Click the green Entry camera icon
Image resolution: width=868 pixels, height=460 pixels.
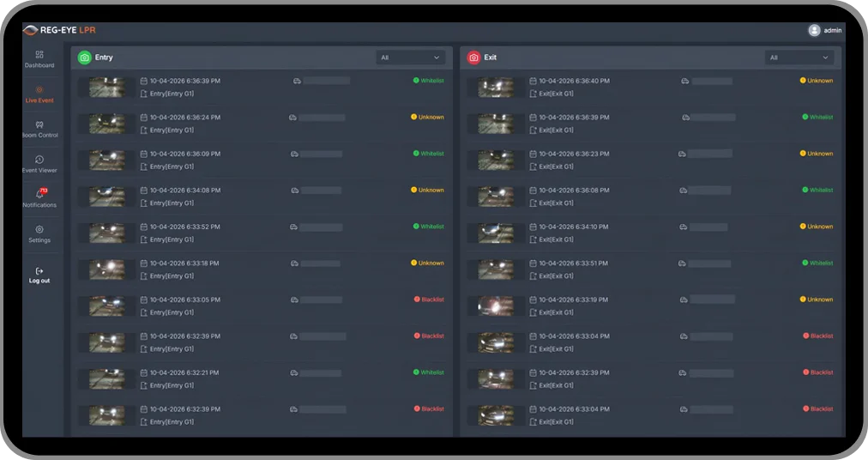[84, 57]
